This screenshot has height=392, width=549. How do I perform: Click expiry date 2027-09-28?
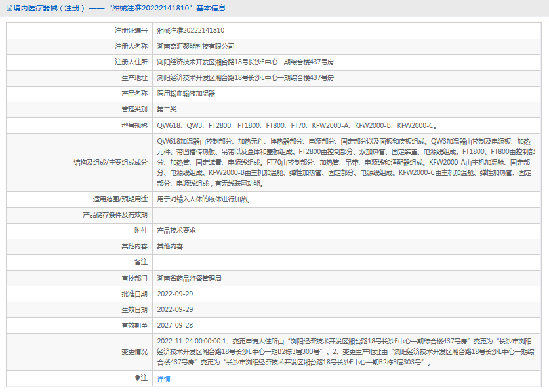tap(175, 326)
